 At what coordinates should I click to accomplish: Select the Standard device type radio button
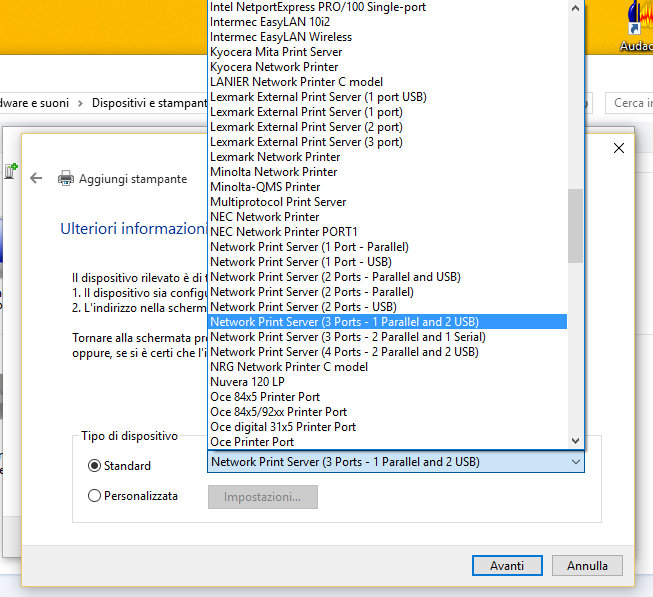click(x=95, y=465)
